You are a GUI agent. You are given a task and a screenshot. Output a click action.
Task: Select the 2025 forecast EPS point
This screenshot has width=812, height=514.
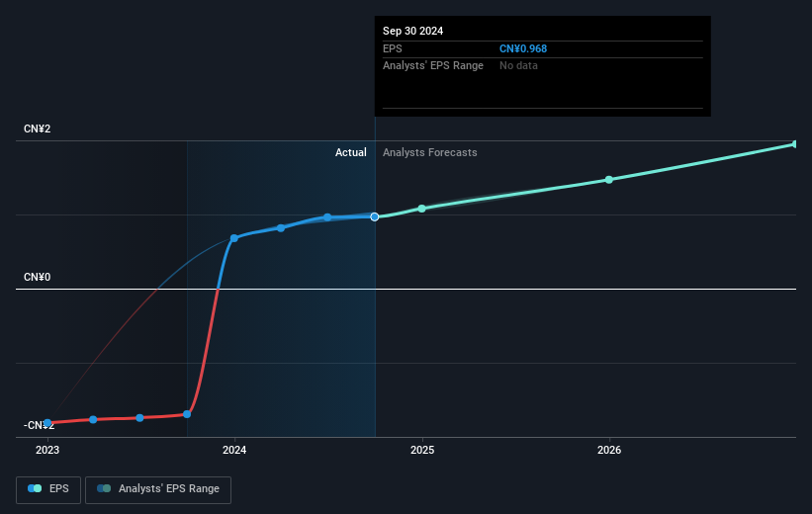(422, 209)
